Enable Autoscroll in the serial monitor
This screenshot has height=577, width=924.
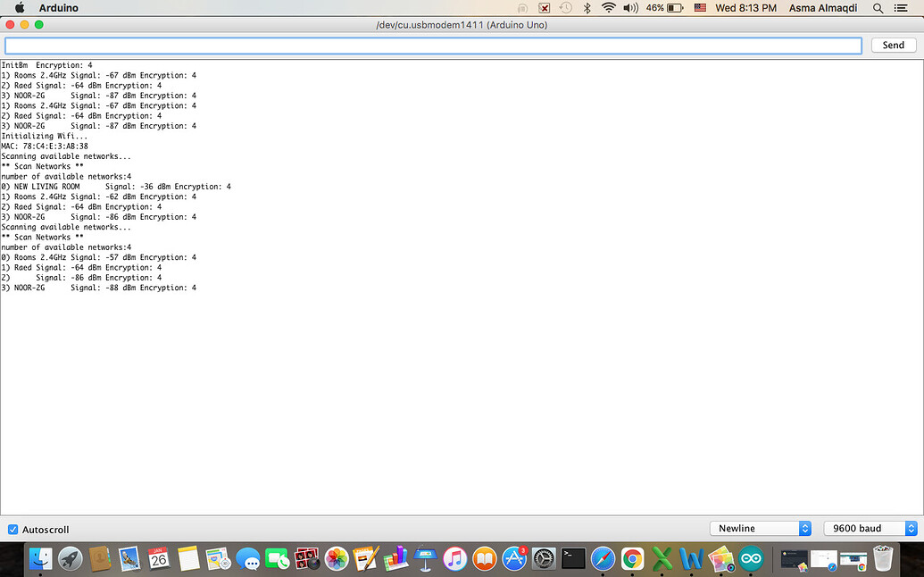pos(12,529)
